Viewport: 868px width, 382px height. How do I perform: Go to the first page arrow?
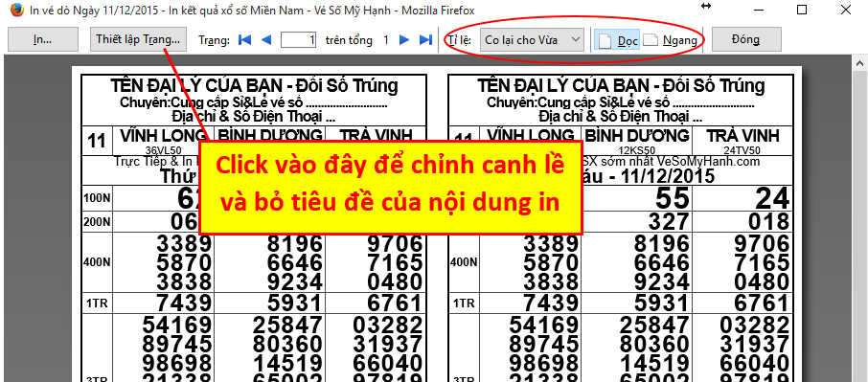click(244, 40)
